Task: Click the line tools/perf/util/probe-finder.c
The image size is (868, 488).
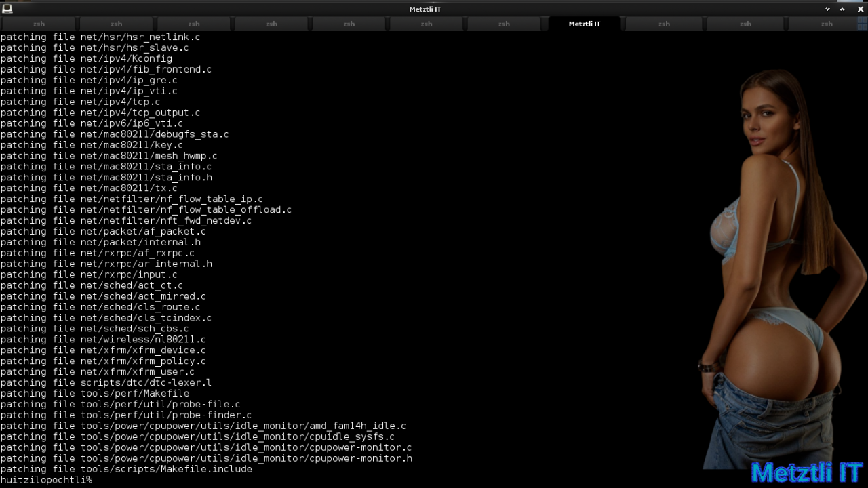Action: point(126,416)
